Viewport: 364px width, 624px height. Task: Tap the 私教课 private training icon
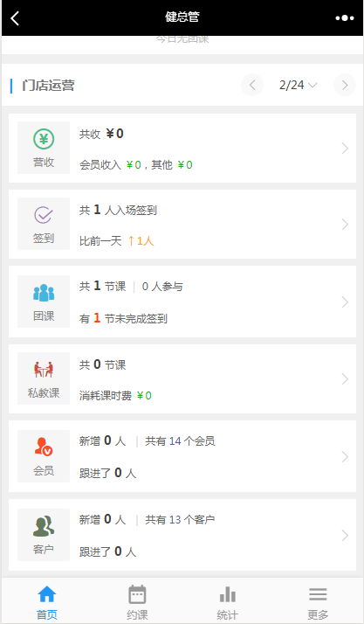coord(44,370)
